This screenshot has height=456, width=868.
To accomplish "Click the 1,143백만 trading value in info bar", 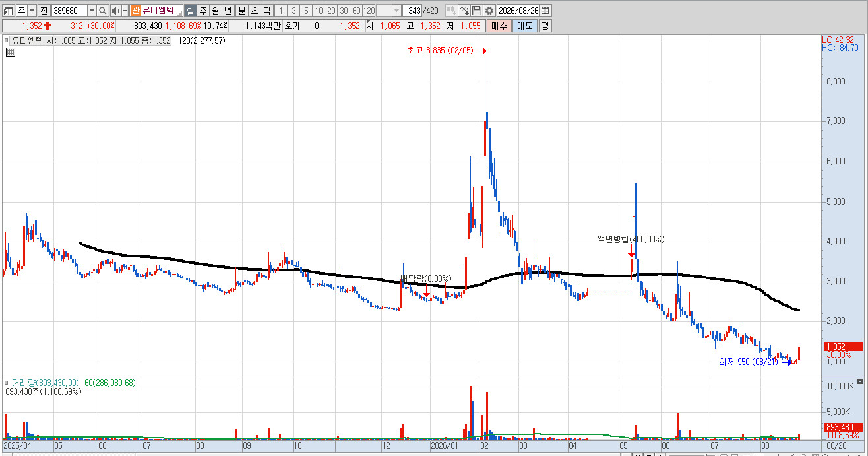I will click(x=263, y=26).
